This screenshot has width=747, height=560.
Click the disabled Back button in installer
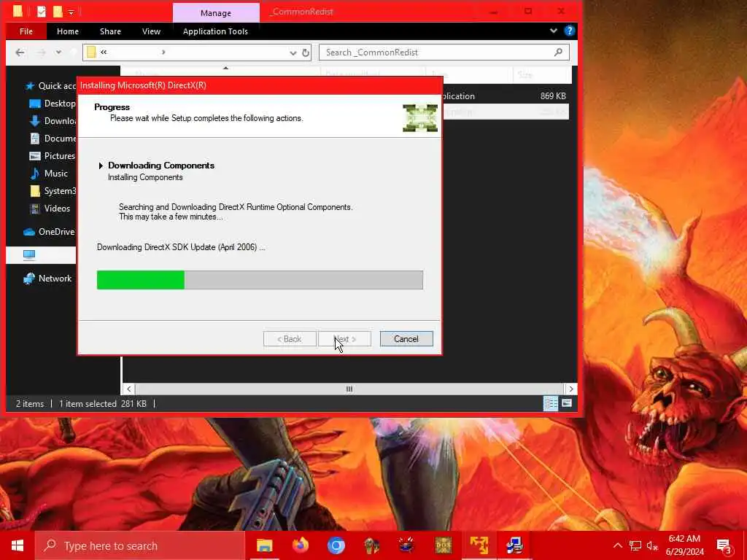(290, 338)
